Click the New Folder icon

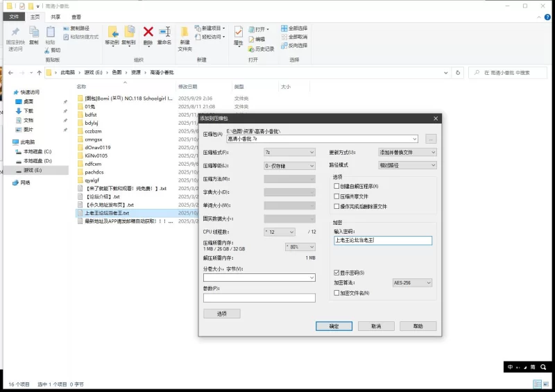[x=185, y=32]
